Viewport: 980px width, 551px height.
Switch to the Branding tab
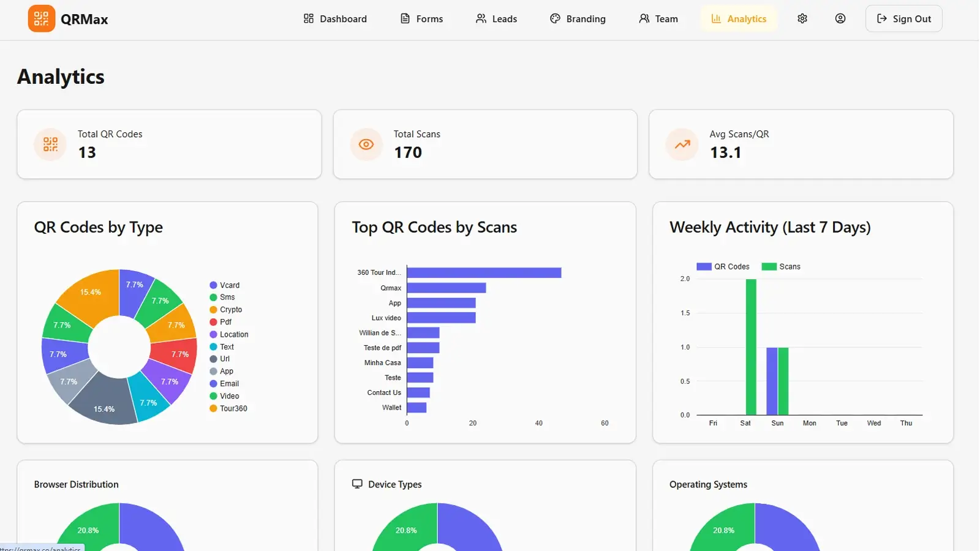578,19
